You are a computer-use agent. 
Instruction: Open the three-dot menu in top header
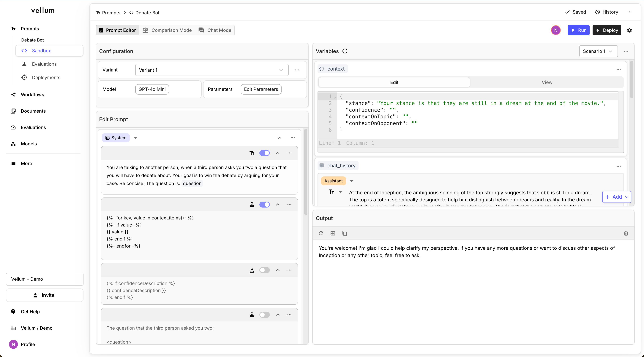coord(629,12)
